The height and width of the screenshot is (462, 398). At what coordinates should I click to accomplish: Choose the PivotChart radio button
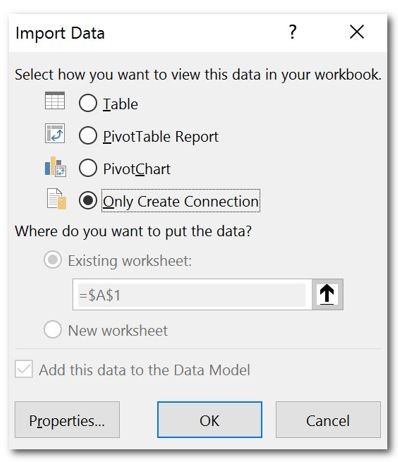pos(88,168)
